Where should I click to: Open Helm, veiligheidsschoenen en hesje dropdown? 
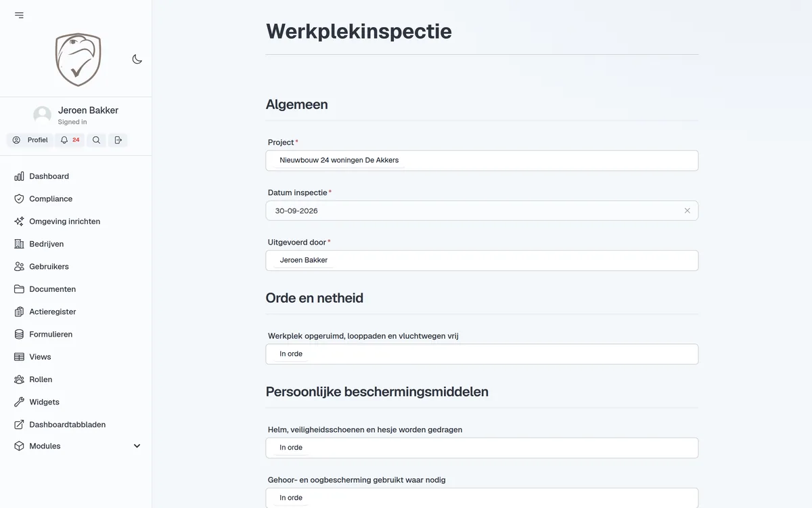(x=482, y=448)
